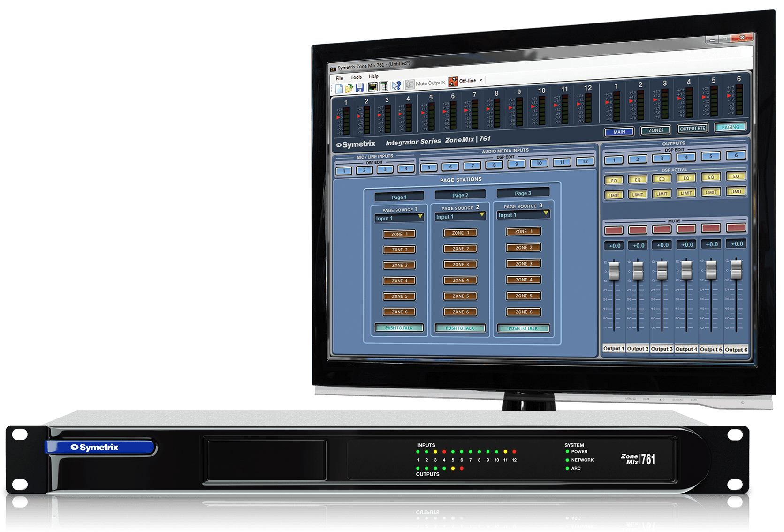Toggle ZONE 3 for Page 1

click(399, 265)
